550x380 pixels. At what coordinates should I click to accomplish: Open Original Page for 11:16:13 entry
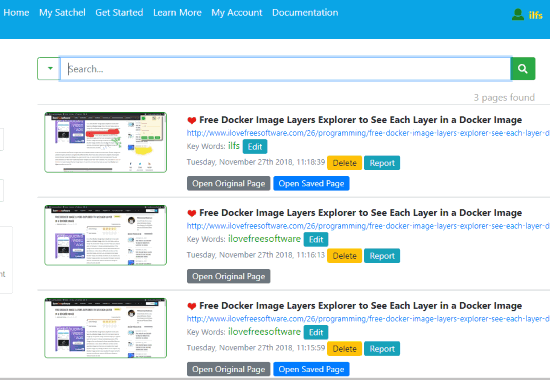click(x=229, y=276)
